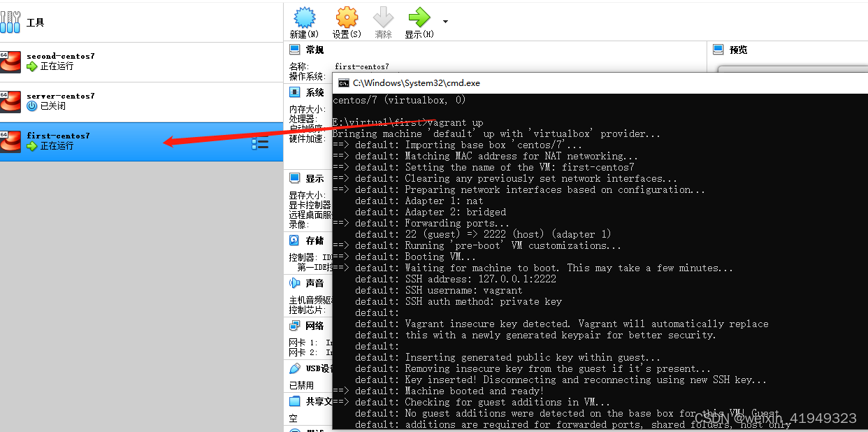
Task: Click the 存储 Storage section icon
Action: coord(294,240)
